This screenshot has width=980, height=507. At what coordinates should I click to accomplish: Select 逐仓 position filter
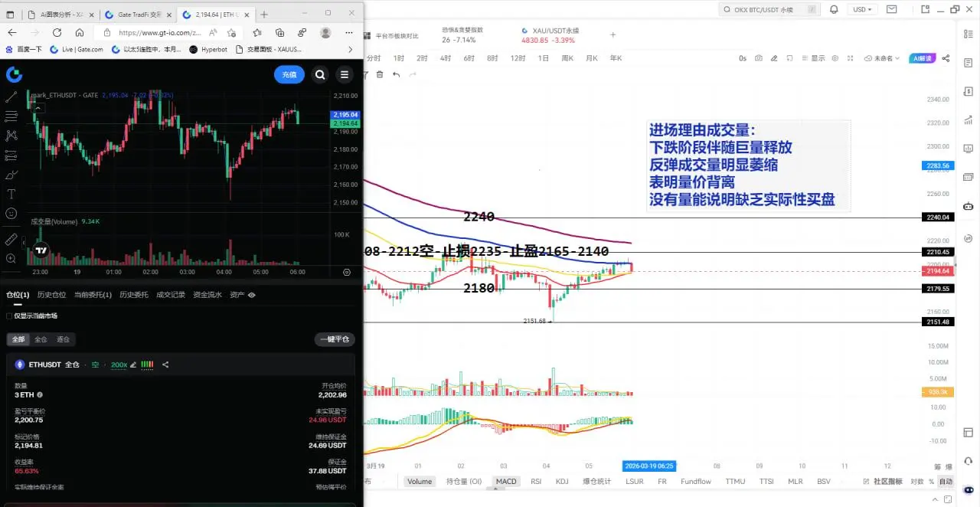pyautogui.click(x=63, y=339)
